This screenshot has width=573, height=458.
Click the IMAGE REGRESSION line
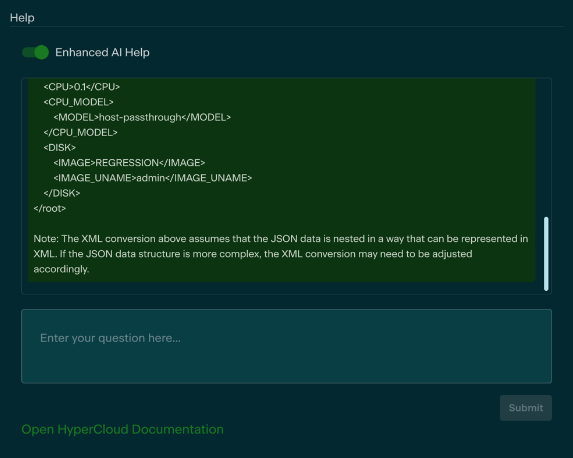(x=129, y=163)
